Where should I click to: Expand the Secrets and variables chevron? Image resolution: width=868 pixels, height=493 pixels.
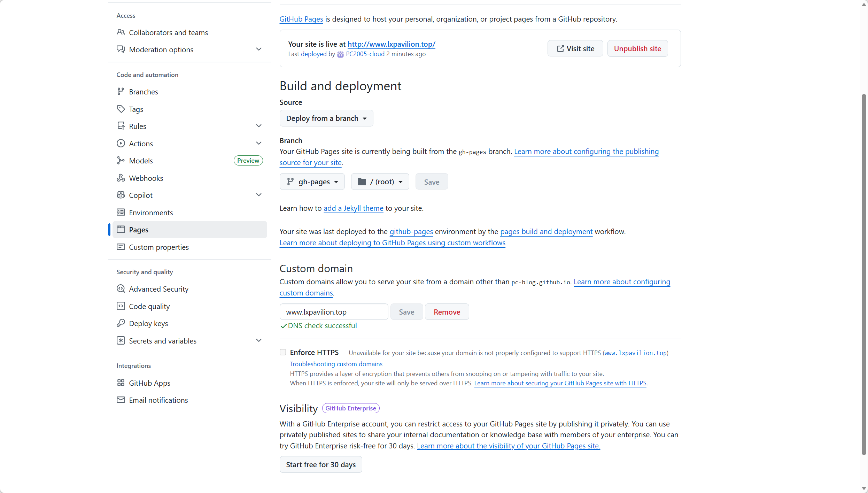coord(259,341)
